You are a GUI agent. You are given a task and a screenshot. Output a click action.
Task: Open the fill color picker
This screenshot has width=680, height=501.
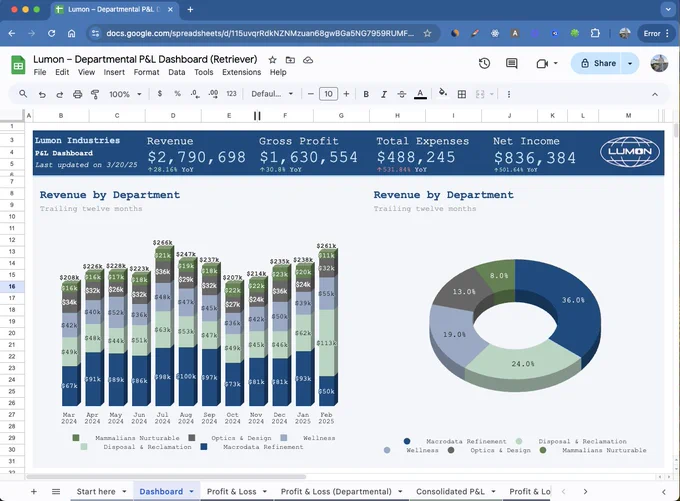443,93
